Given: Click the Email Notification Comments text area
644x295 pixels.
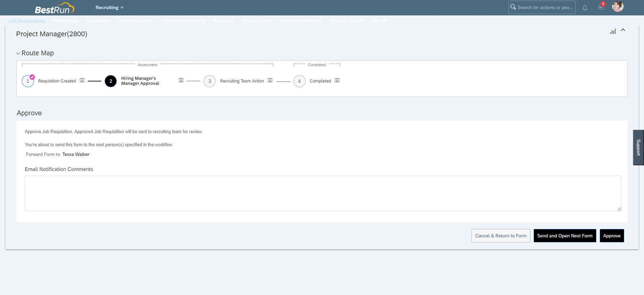Looking at the screenshot, I should tap(323, 193).
